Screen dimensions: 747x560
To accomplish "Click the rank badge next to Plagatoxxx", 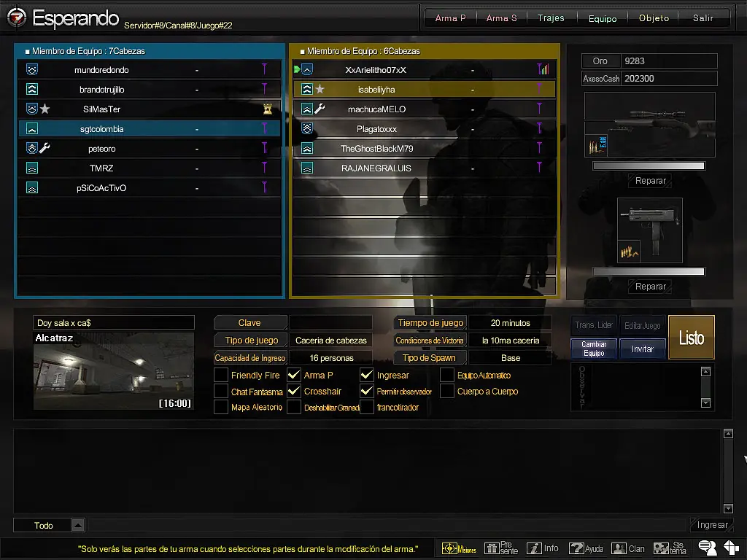I will click(307, 128).
